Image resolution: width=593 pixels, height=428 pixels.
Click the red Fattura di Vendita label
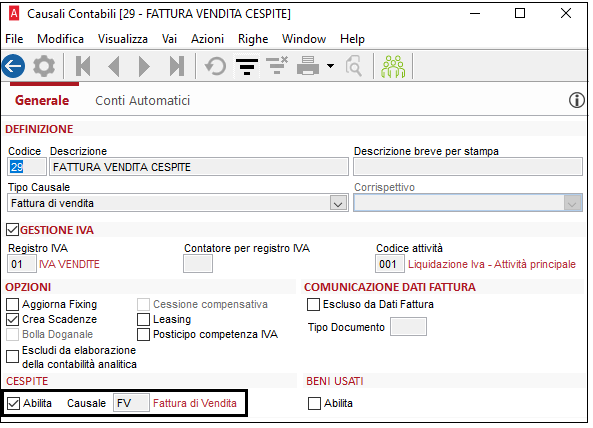click(x=195, y=403)
